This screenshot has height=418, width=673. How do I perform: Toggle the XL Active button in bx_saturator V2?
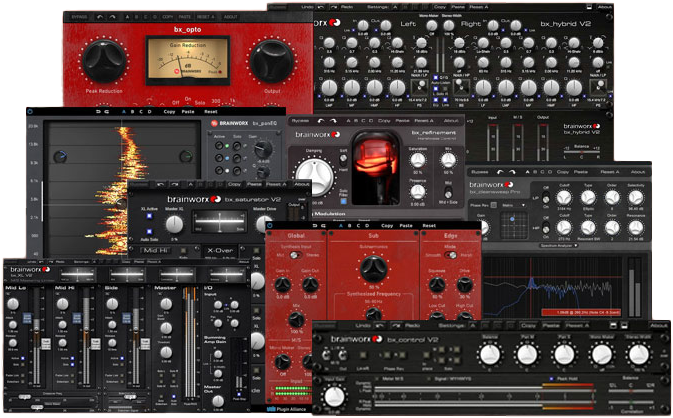[x=149, y=217]
